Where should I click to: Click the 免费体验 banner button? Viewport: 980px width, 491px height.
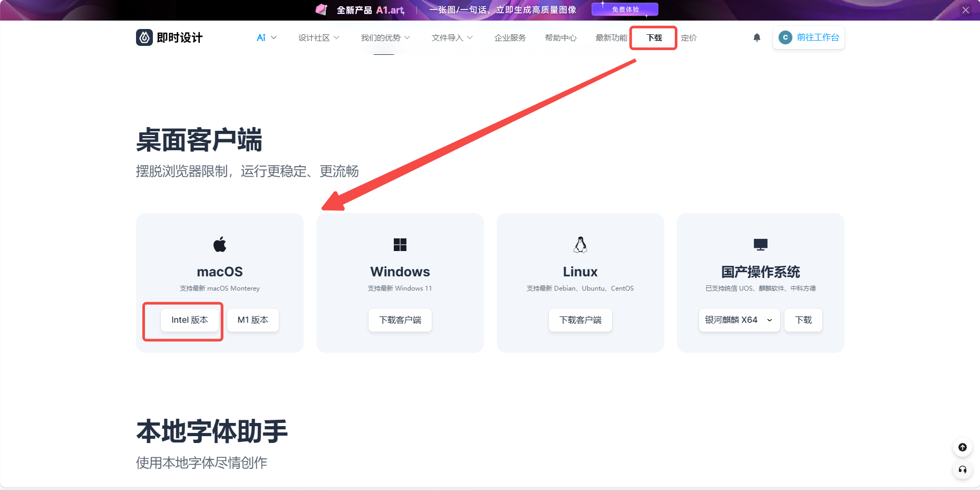(x=625, y=9)
